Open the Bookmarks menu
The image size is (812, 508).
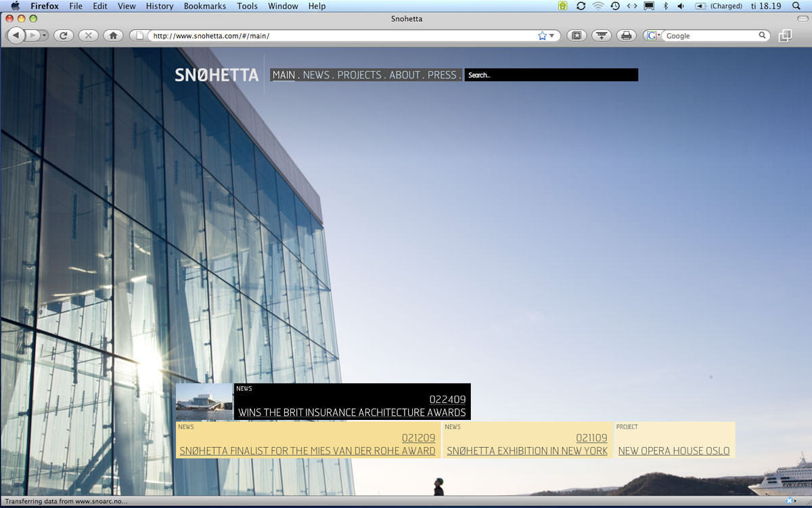pyautogui.click(x=206, y=6)
